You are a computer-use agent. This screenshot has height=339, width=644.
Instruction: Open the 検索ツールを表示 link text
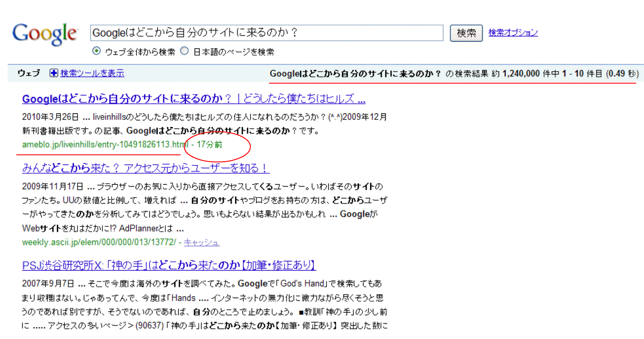92,73
